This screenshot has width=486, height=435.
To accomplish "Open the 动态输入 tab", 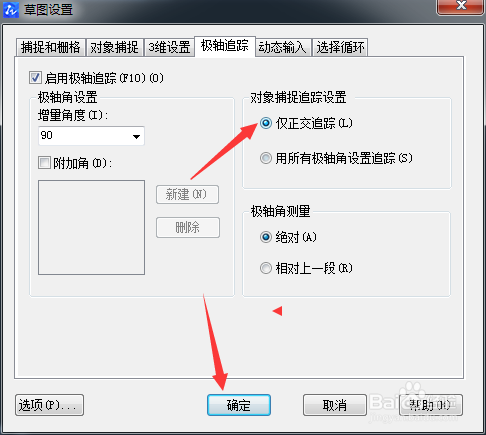I will coord(283,47).
